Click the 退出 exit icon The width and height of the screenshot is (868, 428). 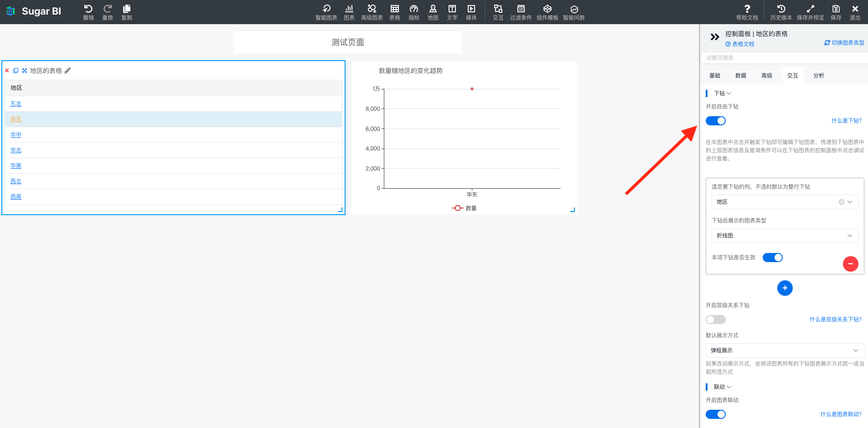(855, 9)
